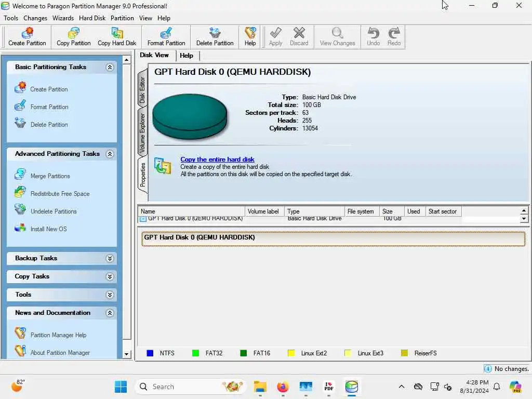
Task: Open the Windows Start menu
Action: pyautogui.click(x=121, y=387)
